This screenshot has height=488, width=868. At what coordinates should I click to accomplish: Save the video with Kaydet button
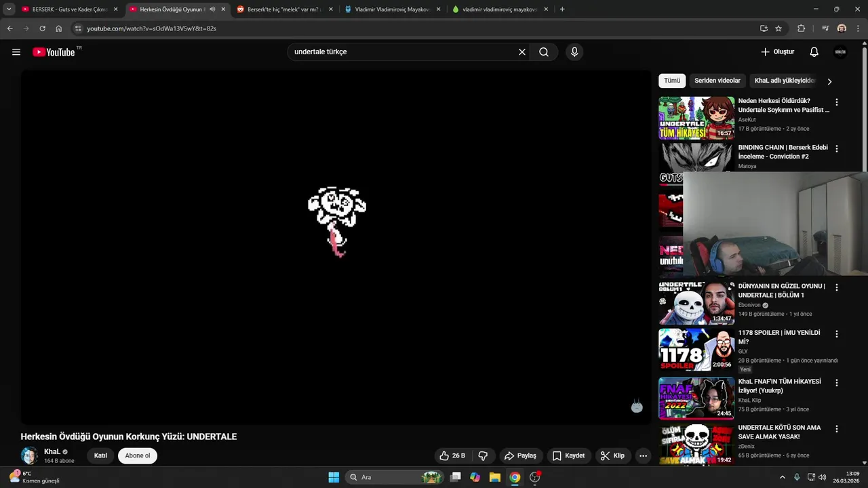[x=568, y=456]
